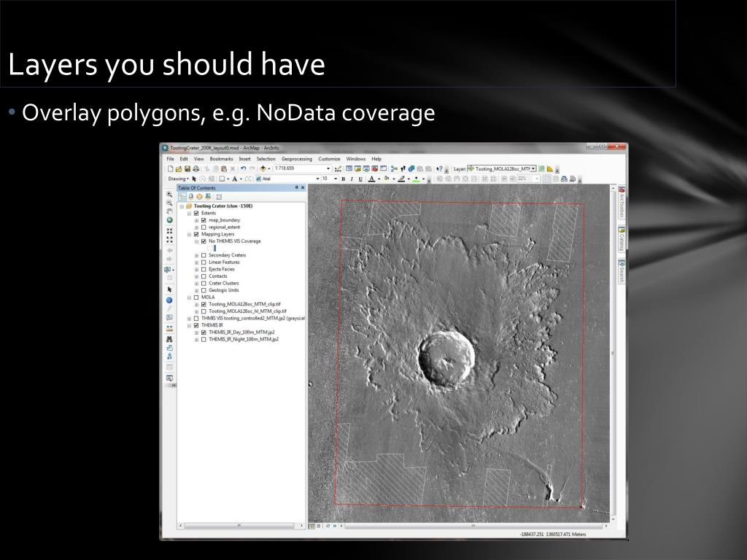This screenshot has height=560, width=747.
Task: Toggle map_boundary layer visibility
Action: tap(204, 220)
